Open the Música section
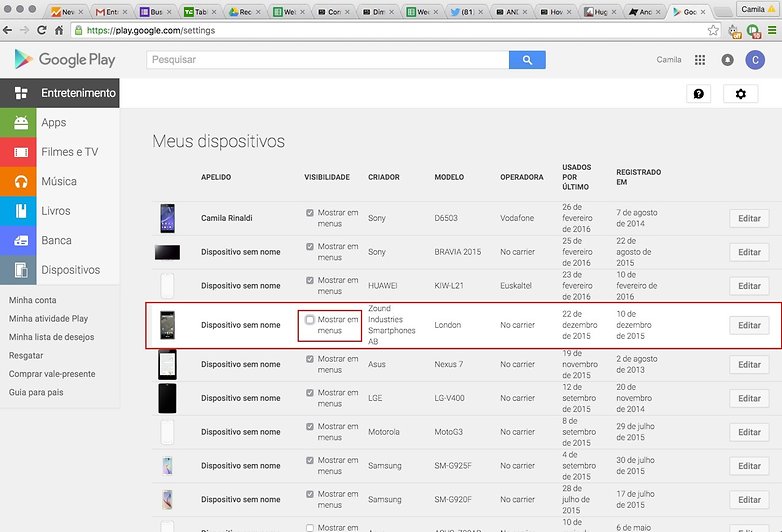Viewport: 782px width, 532px height. click(59, 181)
